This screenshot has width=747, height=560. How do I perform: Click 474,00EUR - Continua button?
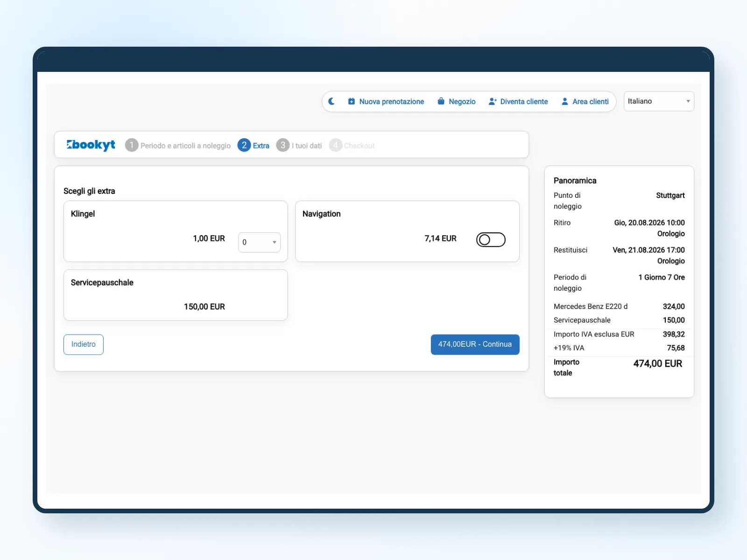(475, 344)
